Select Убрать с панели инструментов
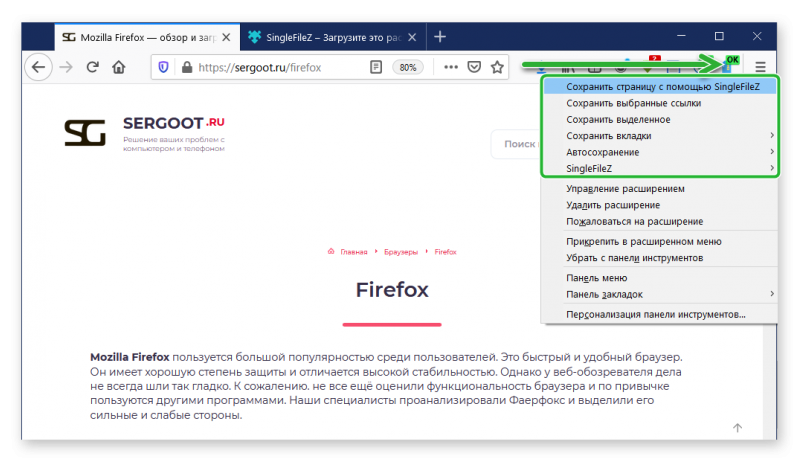Viewport: 800px width, 462px height. pyautogui.click(x=659, y=258)
